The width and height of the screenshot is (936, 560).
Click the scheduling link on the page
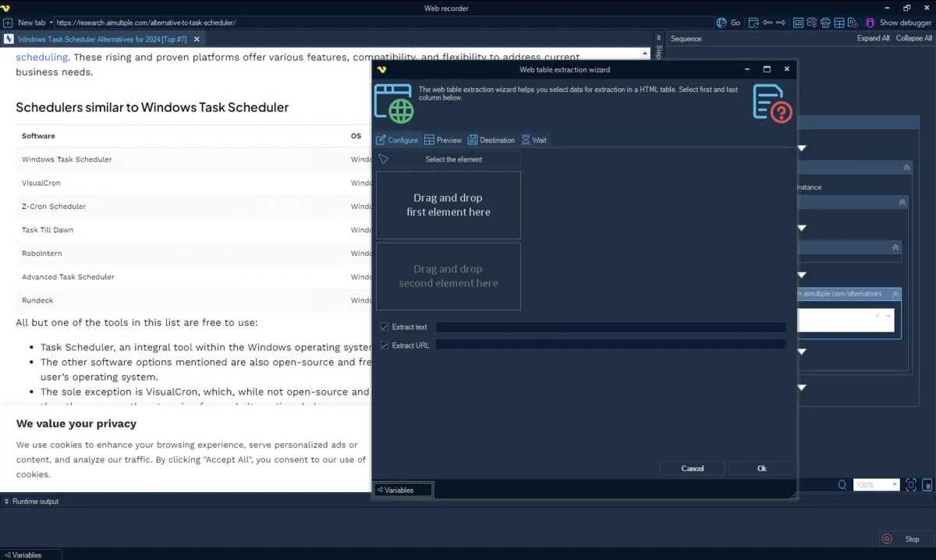(41, 57)
